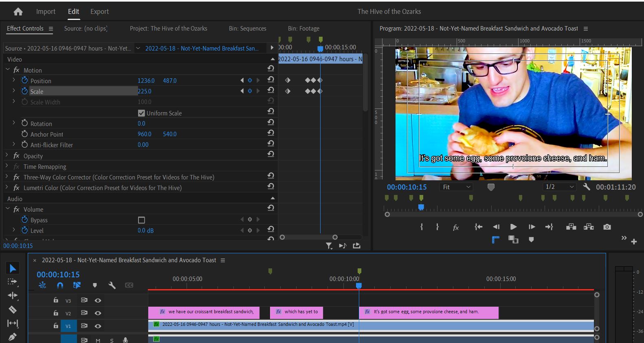The height and width of the screenshot is (343, 644).
Task: Open the Bin: Sequences panel tab
Action: coord(247,29)
